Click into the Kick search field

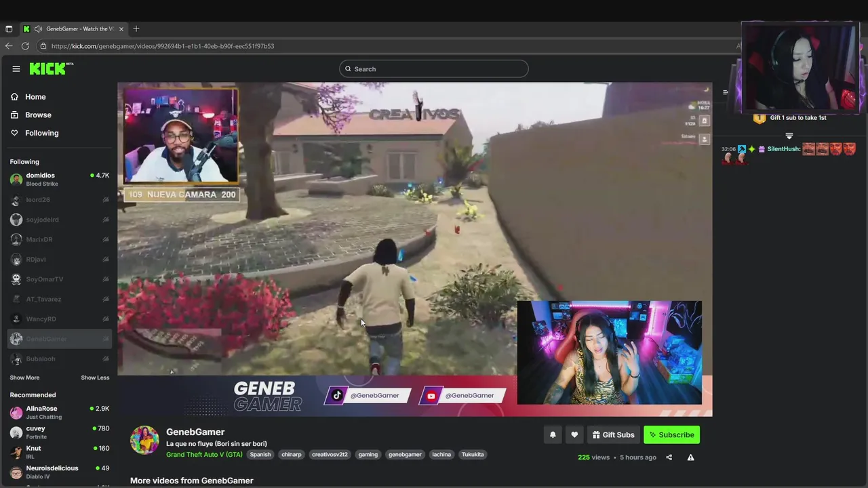[434, 69]
